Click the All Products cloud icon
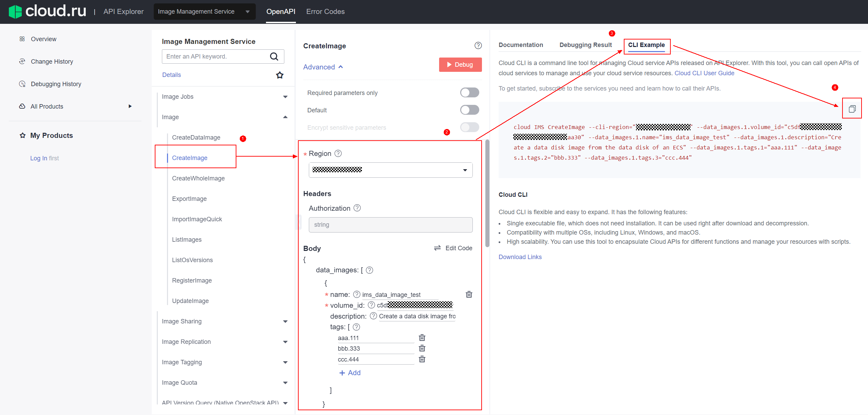868x415 pixels. point(22,106)
